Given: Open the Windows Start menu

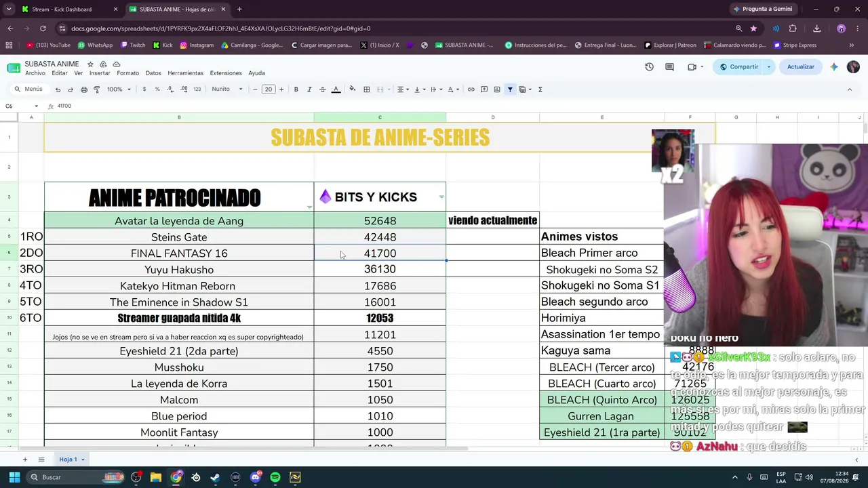Looking at the screenshot, I should 14,477.
